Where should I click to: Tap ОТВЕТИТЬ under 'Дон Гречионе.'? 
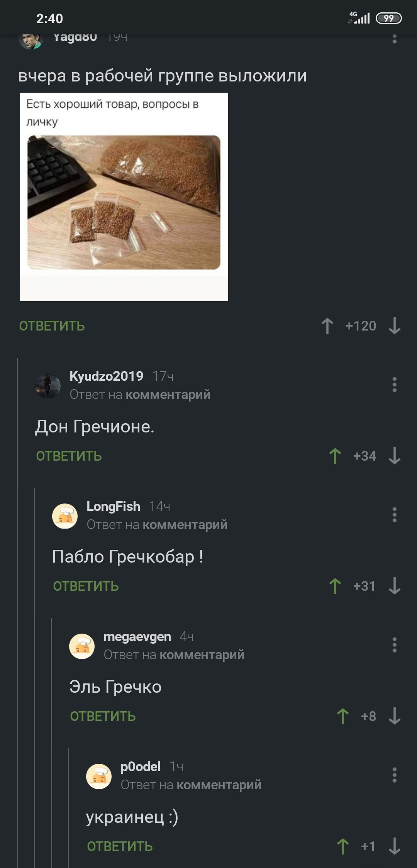click(x=69, y=456)
